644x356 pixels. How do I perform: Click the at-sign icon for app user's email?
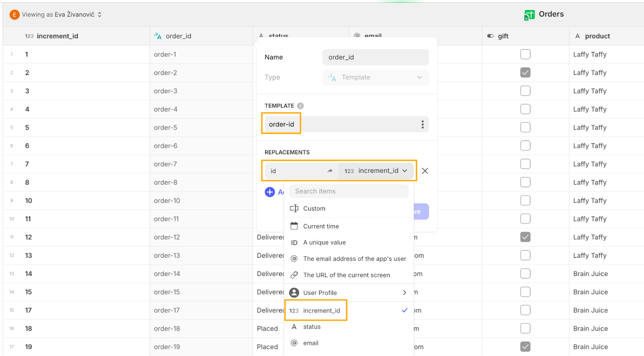[294, 259]
